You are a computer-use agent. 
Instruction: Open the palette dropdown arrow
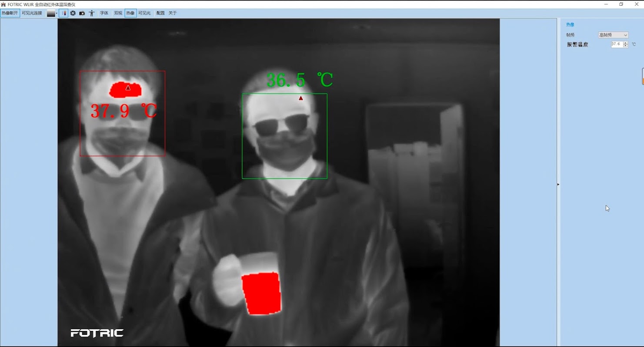[x=57, y=13]
